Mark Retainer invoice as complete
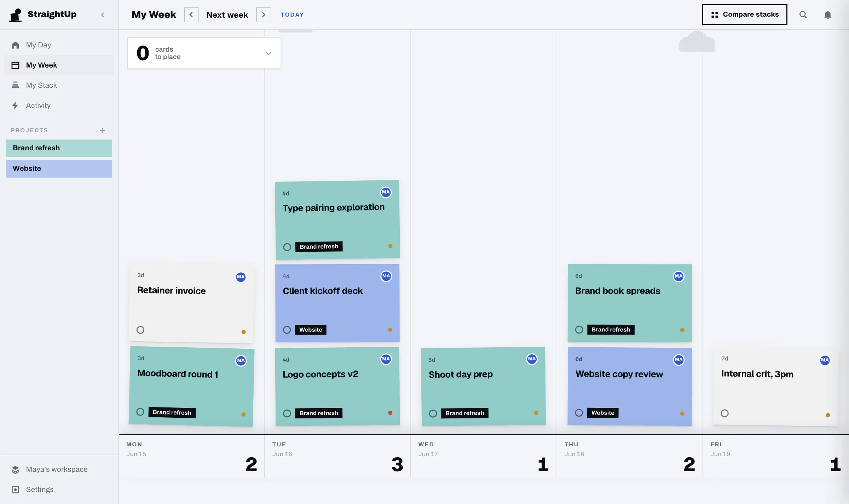This screenshot has width=849, height=504. [x=140, y=330]
